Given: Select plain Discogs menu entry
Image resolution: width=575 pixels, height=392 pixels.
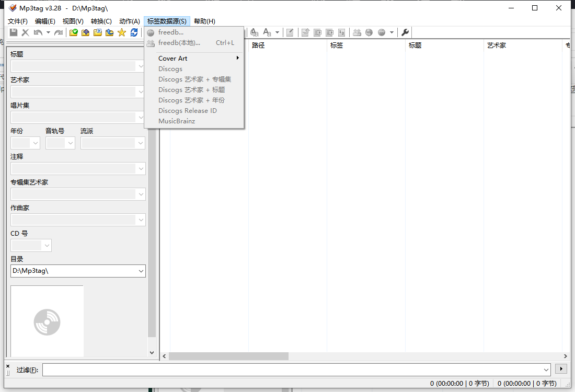Looking at the screenshot, I should coord(194,69).
